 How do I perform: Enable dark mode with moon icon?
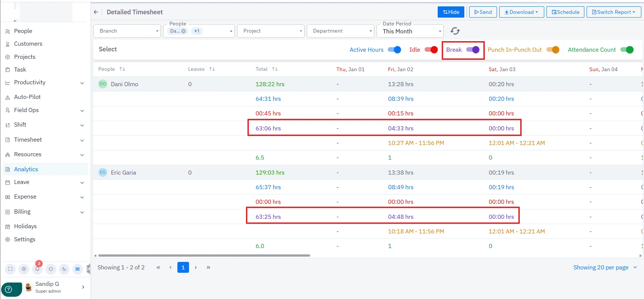pyautogui.click(x=64, y=269)
